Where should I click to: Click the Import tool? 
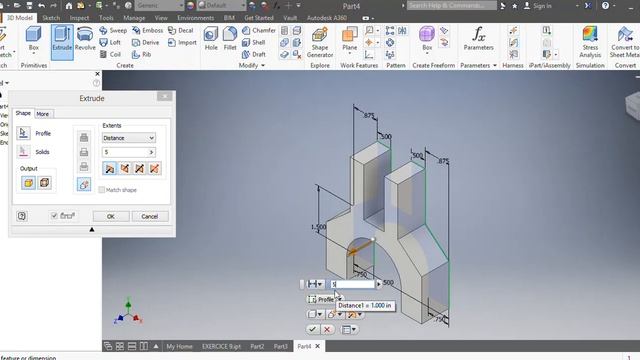click(182, 42)
